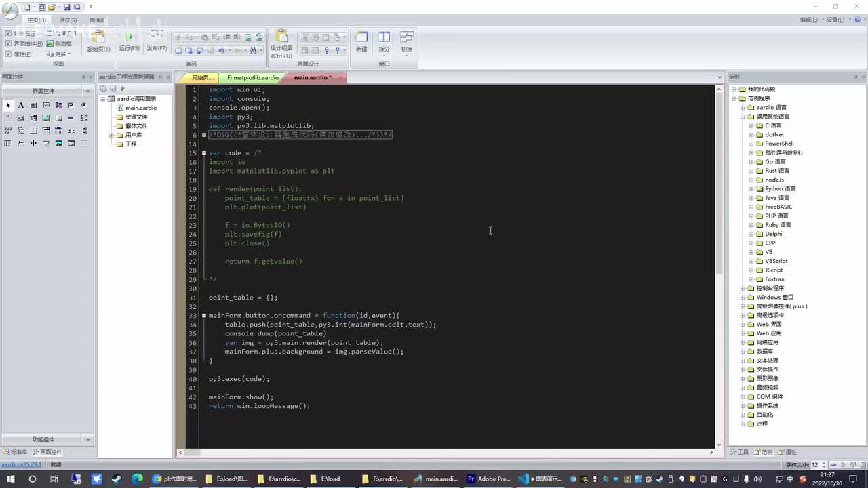Open the 语法(S) ribbon tab
Viewport: 868px width, 488px height.
68,20
